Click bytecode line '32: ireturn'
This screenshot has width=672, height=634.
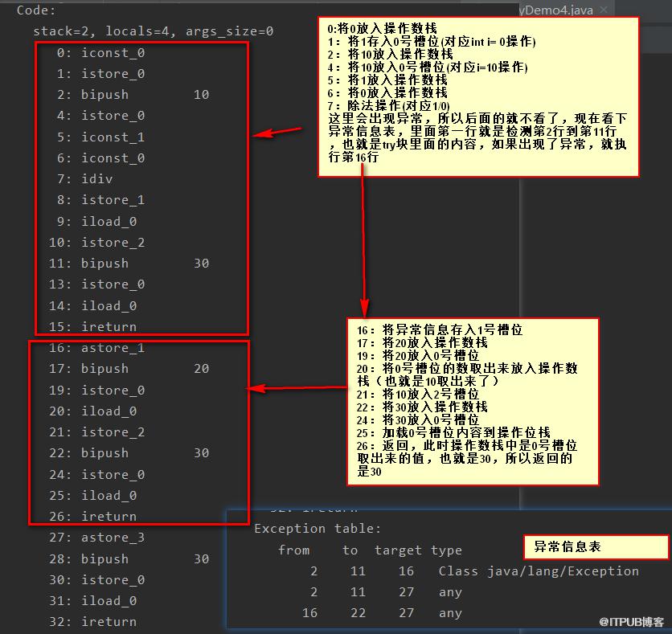point(92,622)
